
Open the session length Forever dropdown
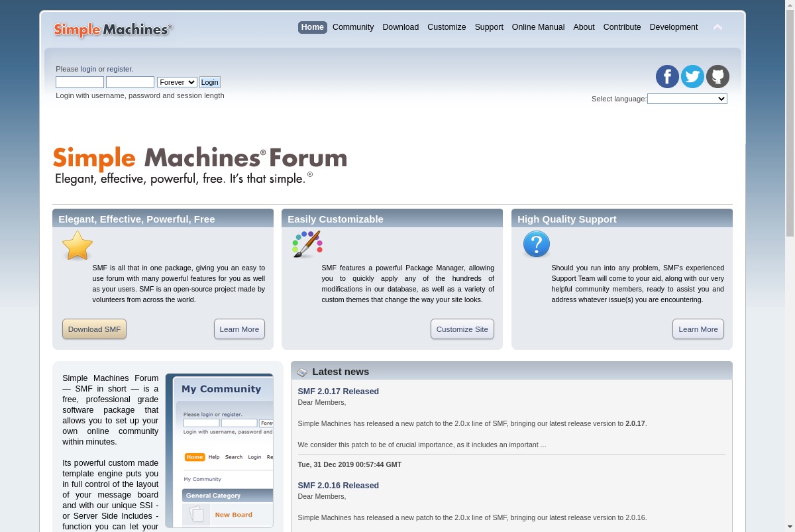[x=177, y=82]
